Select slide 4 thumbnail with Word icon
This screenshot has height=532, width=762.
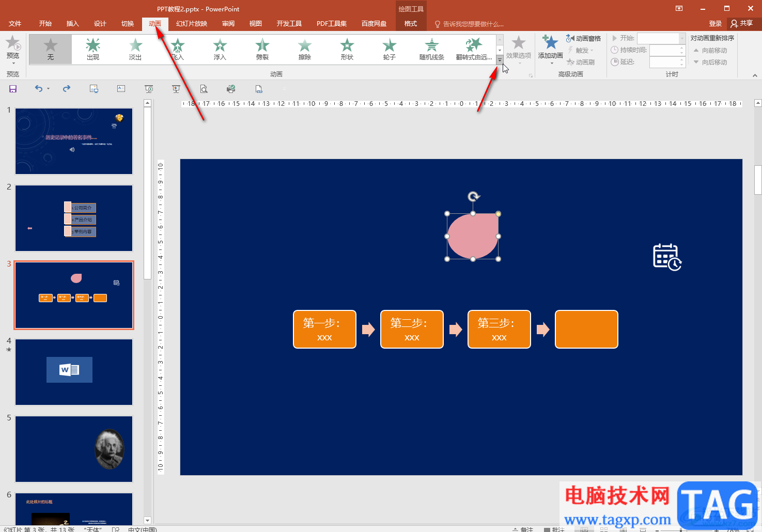click(x=74, y=372)
